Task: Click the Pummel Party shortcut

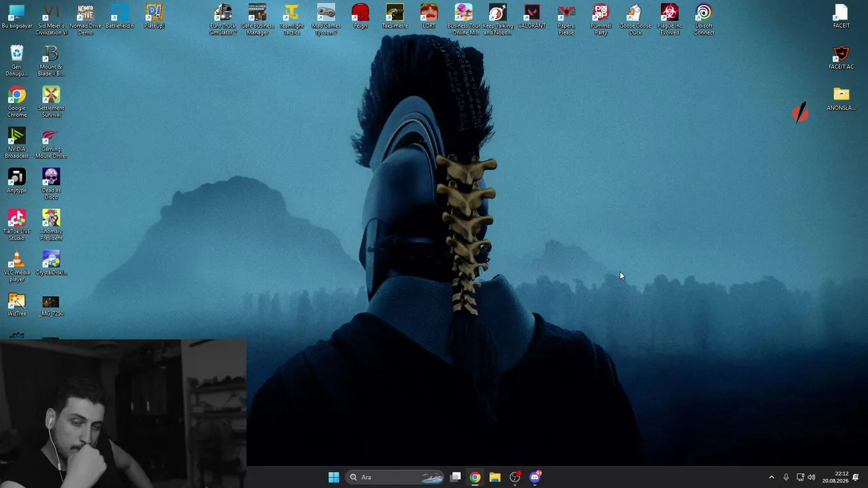Action: click(601, 19)
